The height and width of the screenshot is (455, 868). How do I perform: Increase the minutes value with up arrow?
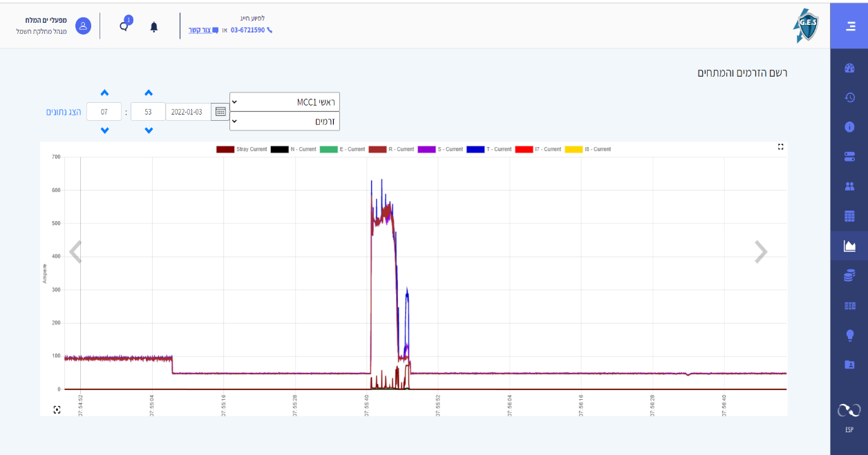click(x=148, y=93)
